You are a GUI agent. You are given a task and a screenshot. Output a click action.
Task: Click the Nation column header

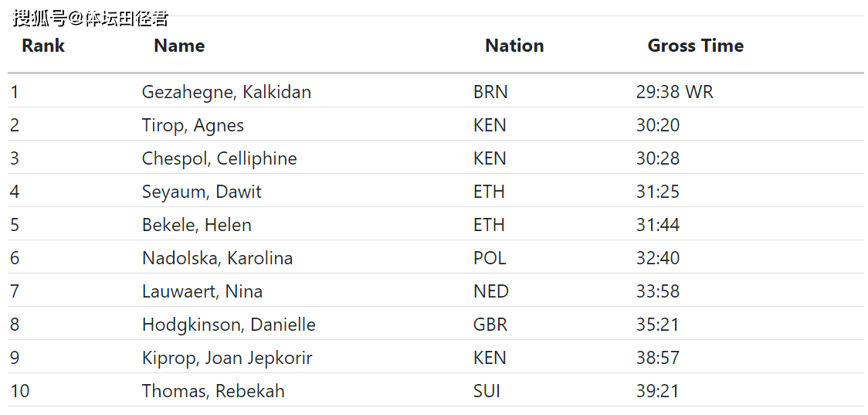tap(514, 46)
